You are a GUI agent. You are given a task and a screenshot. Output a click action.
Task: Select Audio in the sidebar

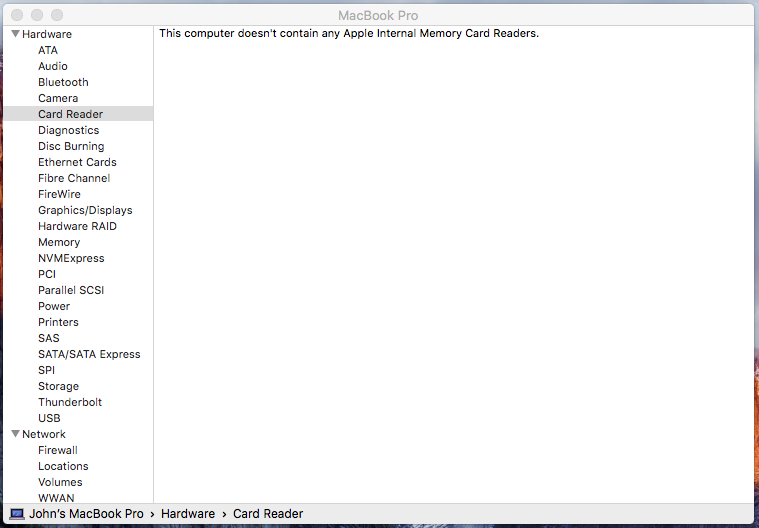[x=53, y=66]
